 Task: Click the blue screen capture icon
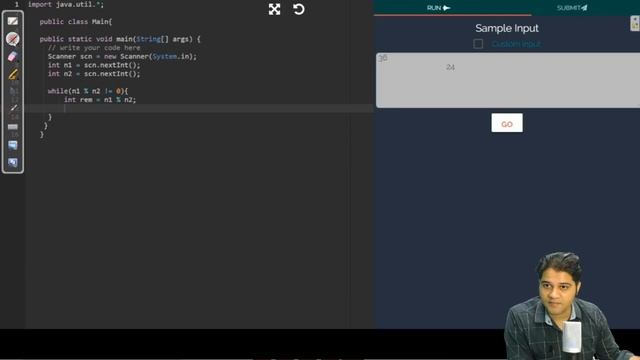13,145
